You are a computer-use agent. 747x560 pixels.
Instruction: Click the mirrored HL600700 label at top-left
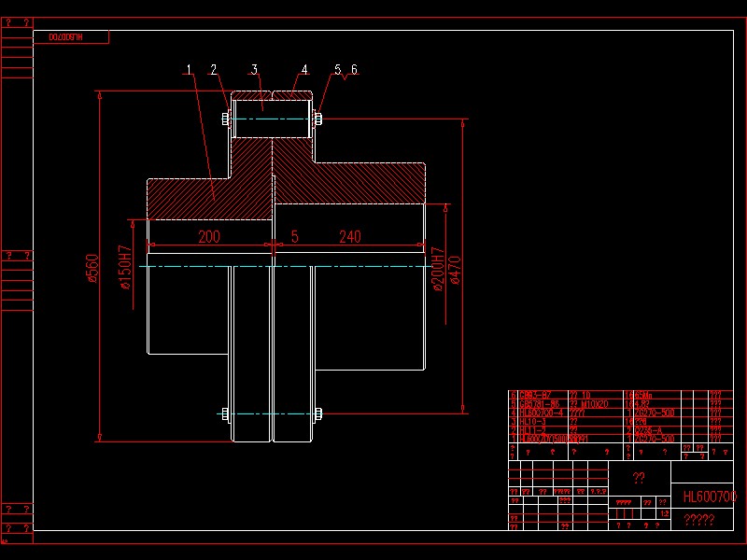(65, 37)
